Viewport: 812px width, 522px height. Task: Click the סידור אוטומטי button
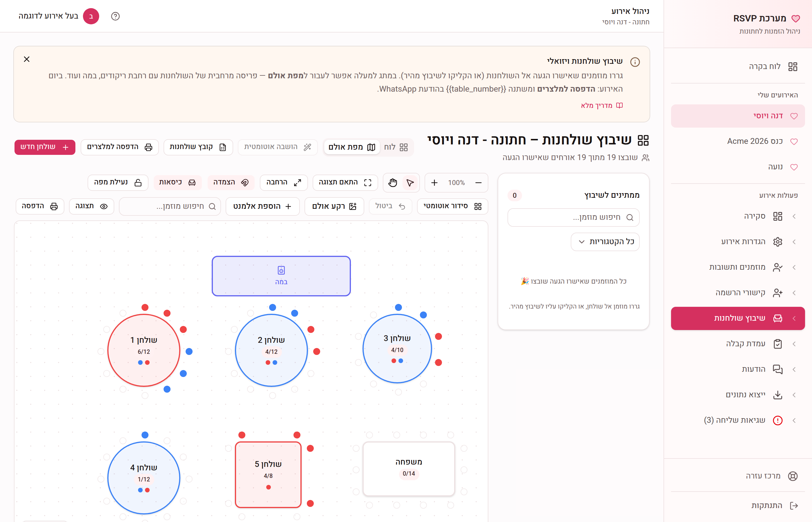pyautogui.click(x=452, y=206)
